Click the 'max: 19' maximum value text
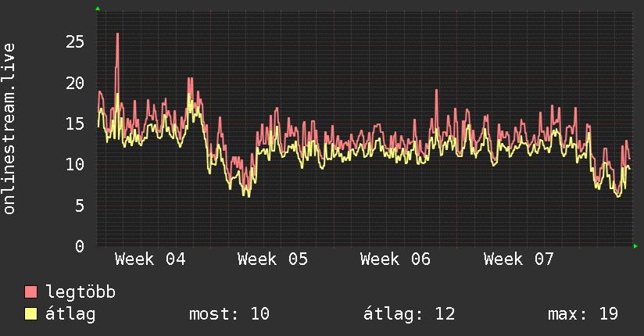This screenshot has width=644, height=336. click(583, 314)
